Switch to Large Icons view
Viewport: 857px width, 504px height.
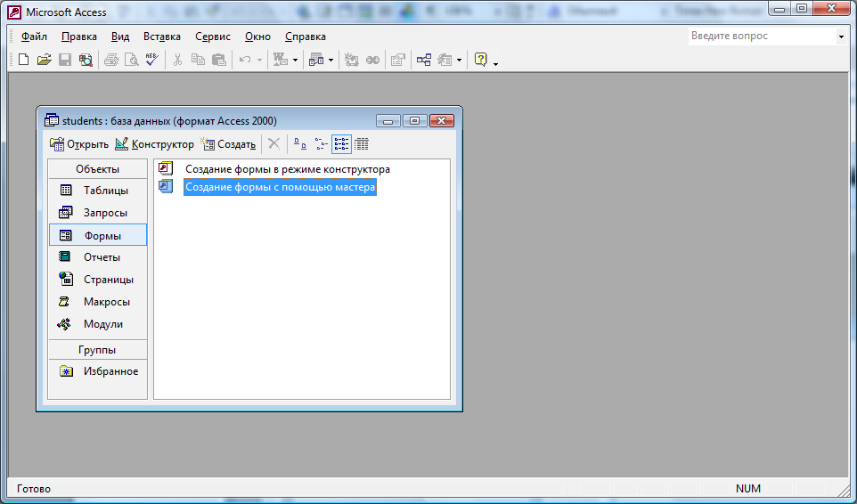click(x=300, y=144)
